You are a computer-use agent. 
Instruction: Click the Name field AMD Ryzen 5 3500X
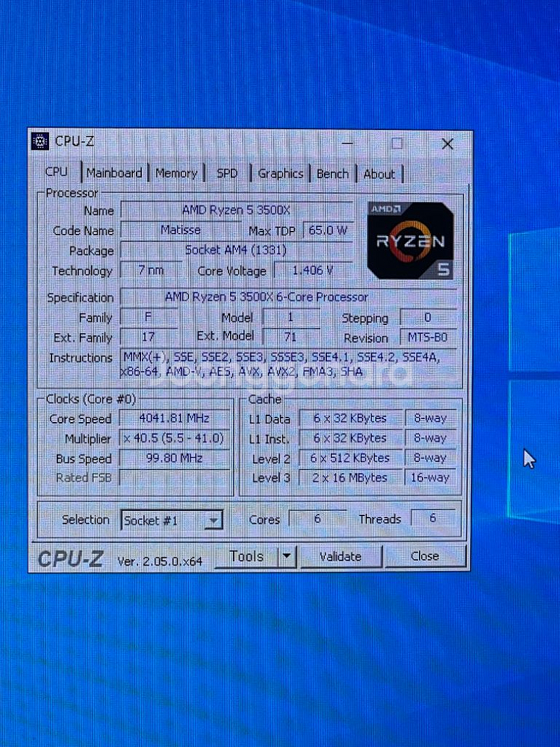click(237, 210)
